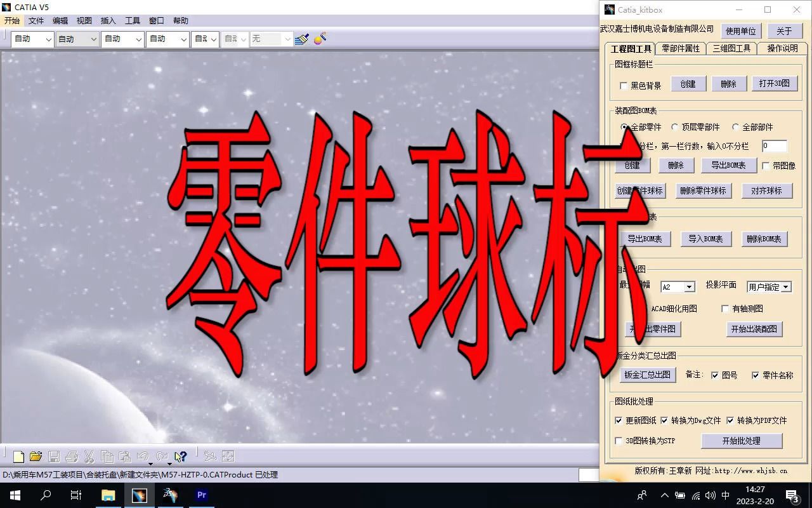The image size is (812, 508).
Task: Open File Explorer from the taskbar
Action: pos(108,495)
